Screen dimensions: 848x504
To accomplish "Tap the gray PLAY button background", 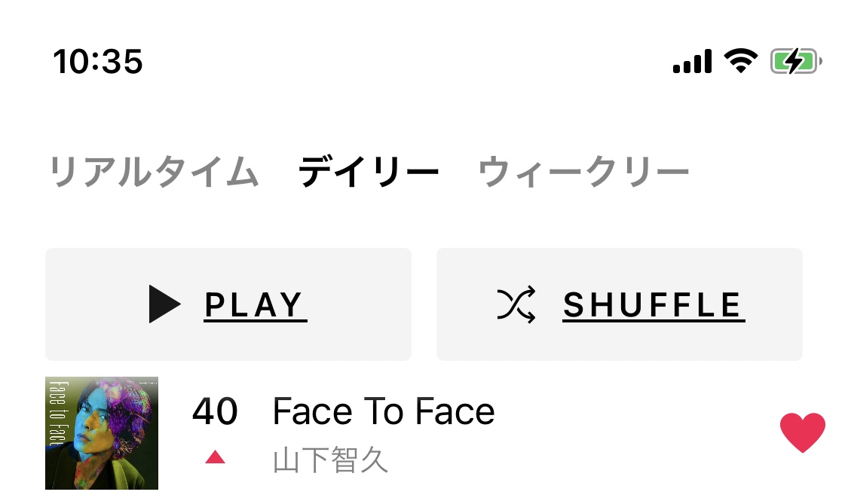I will point(228,304).
